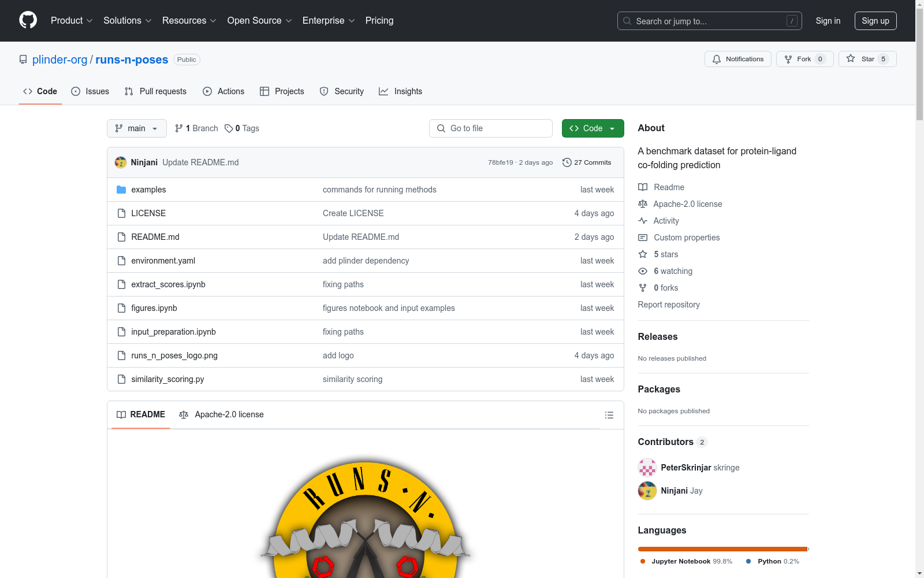Screen dimensions: 924x578
Task: Click Ninjani's avatar in commit header
Action: click(x=121, y=162)
